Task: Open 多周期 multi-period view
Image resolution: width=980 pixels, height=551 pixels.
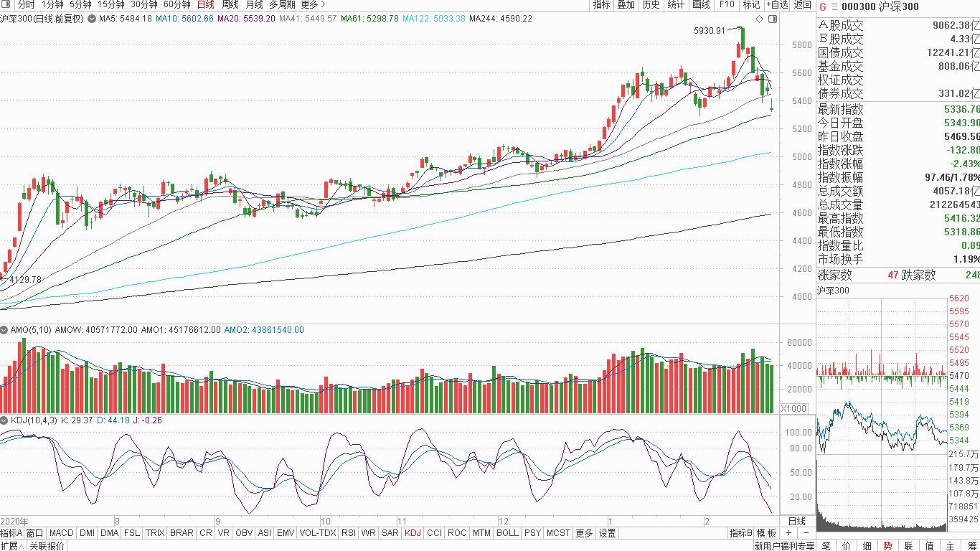Action: coord(282,5)
